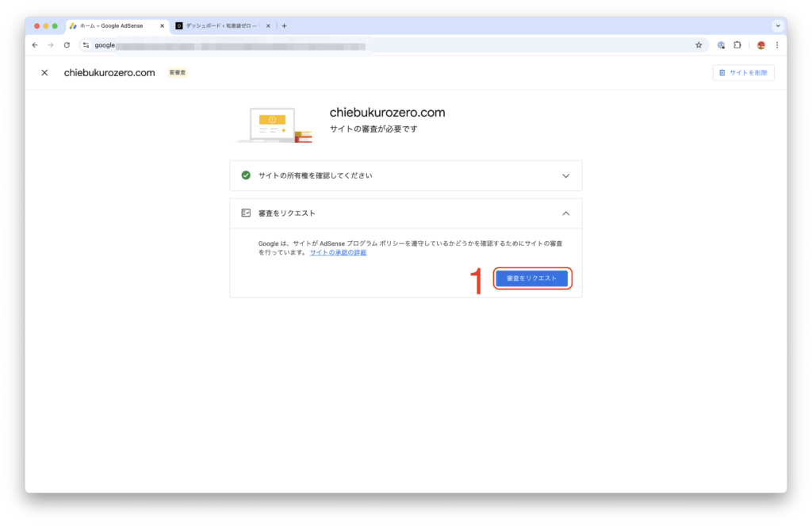812x526 pixels.
Task: Click the サイトを削除 button
Action: pos(744,72)
